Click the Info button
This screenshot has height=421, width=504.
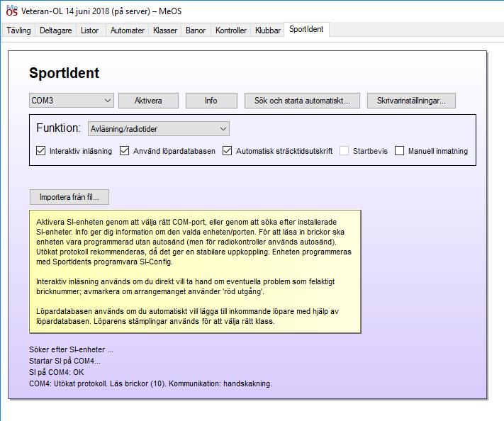[x=211, y=101]
